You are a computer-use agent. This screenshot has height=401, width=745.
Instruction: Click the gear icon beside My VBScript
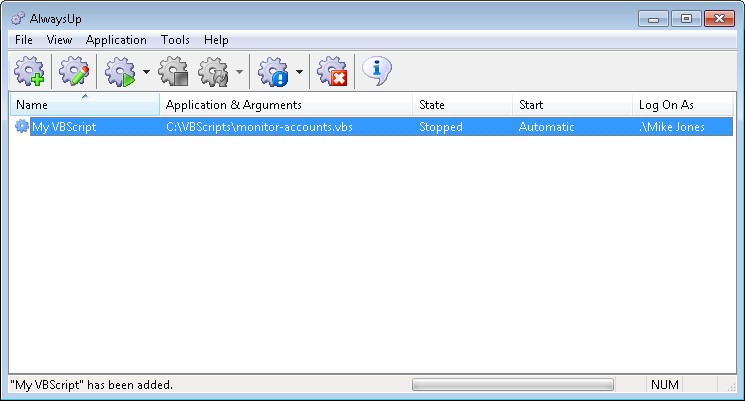point(21,126)
